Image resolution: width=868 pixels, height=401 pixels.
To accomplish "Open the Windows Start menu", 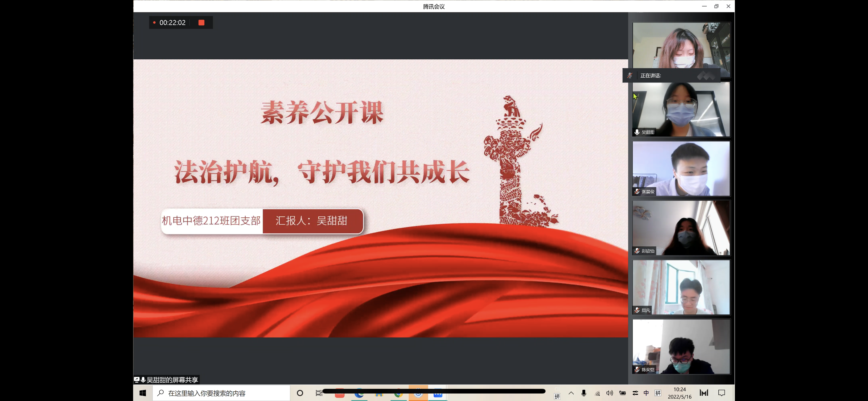I will click(x=143, y=393).
